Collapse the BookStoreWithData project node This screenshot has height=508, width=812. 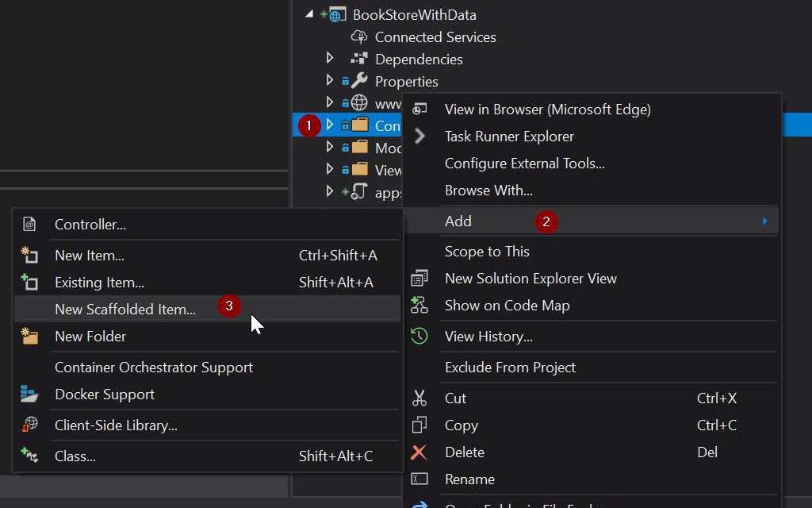coord(308,14)
